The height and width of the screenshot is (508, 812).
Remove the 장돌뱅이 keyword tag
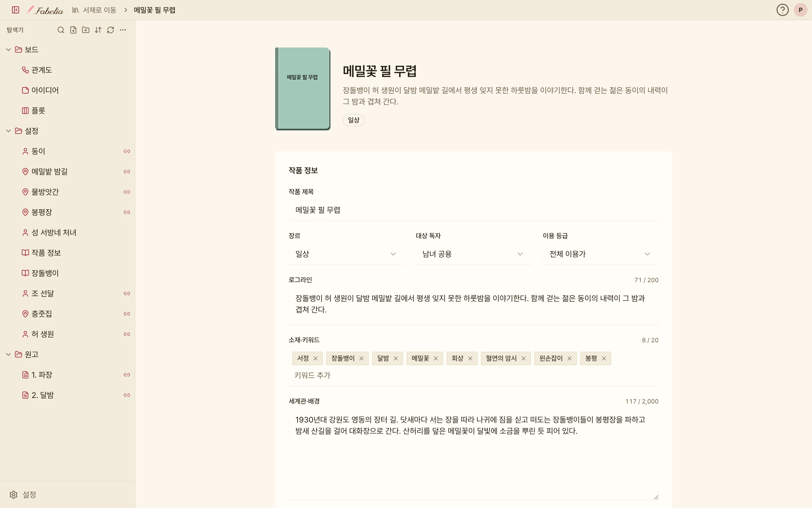tap(361, 358)
